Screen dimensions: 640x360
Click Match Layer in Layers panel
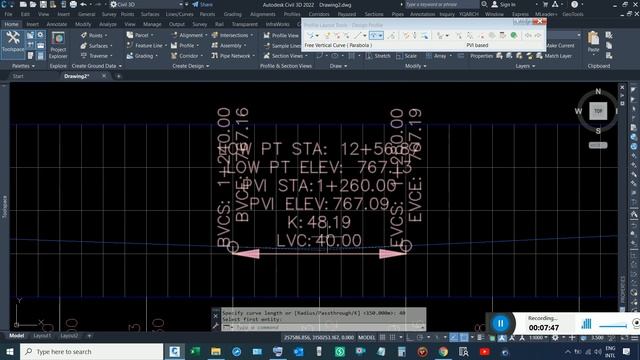[554, 56]
